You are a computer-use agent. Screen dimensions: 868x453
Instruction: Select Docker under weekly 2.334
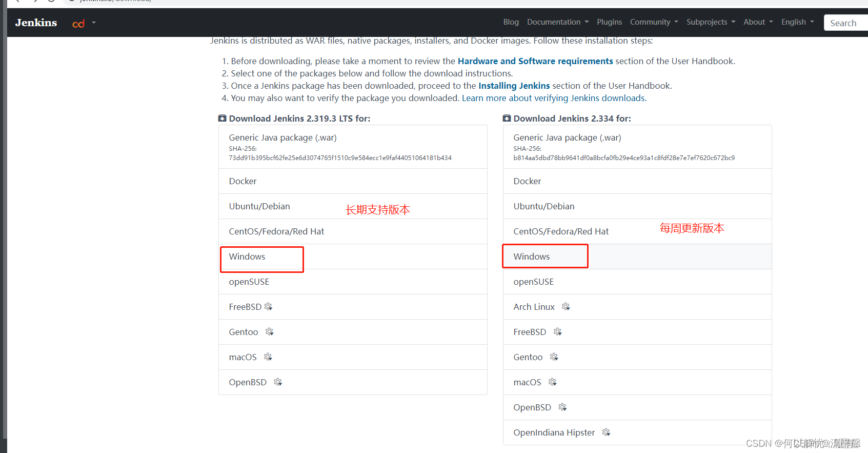(x=637, y=181)
